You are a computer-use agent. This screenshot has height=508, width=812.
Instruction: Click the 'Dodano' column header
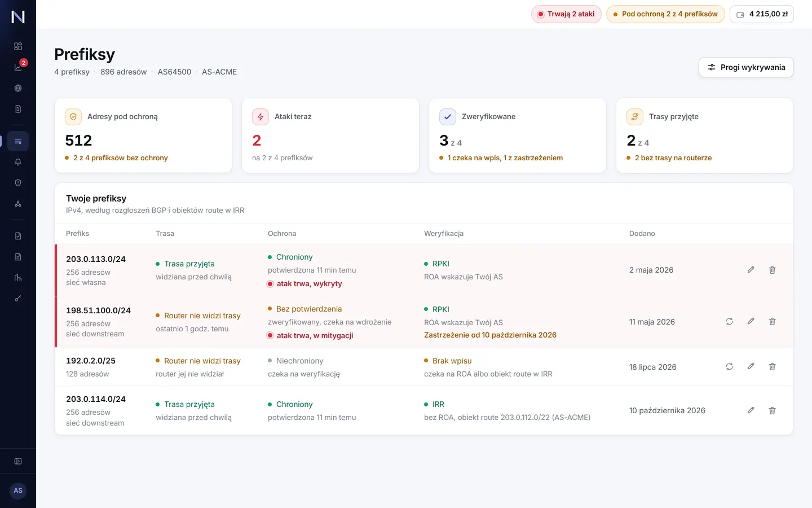click(642, 234)
